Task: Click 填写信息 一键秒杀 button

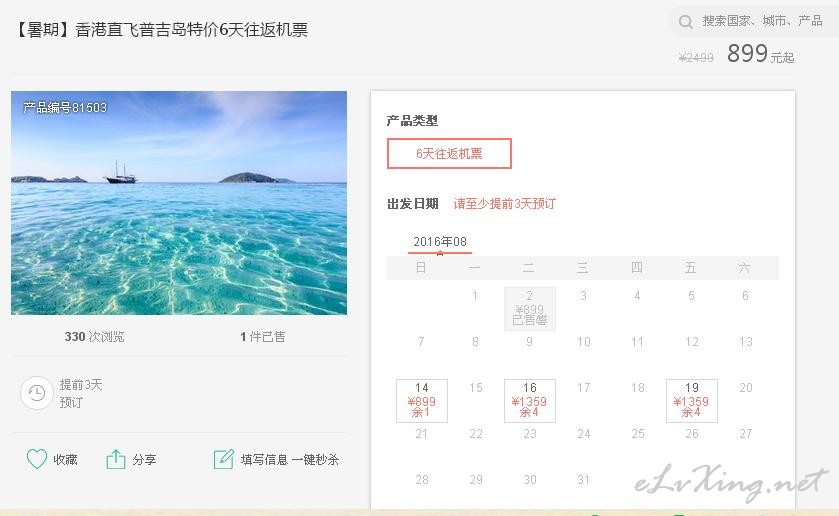Action: 289,460
